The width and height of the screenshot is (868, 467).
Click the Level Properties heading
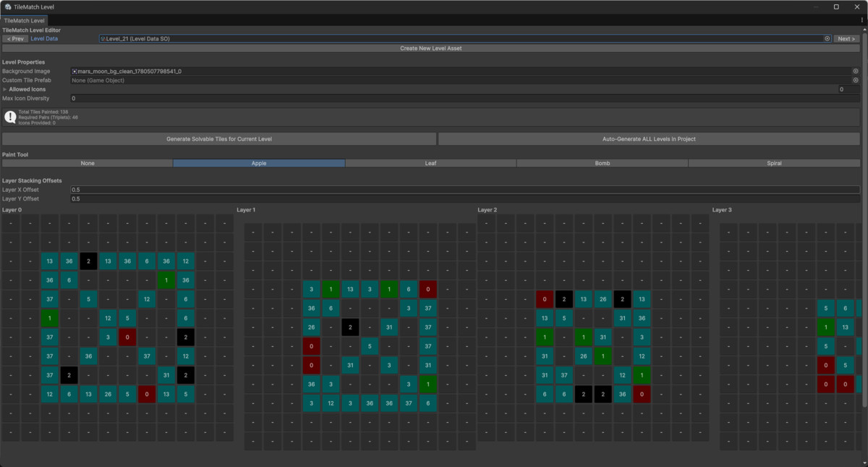click(23, 62)
